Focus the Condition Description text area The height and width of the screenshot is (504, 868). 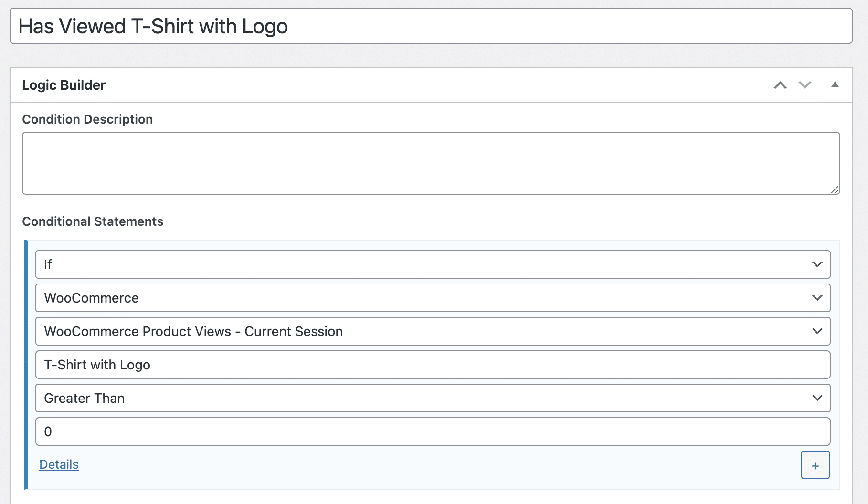click(431, 163)
